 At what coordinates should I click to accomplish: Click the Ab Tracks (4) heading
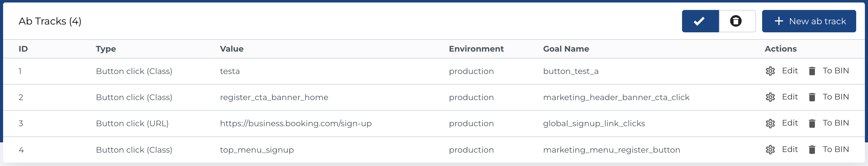click(50, 21)
